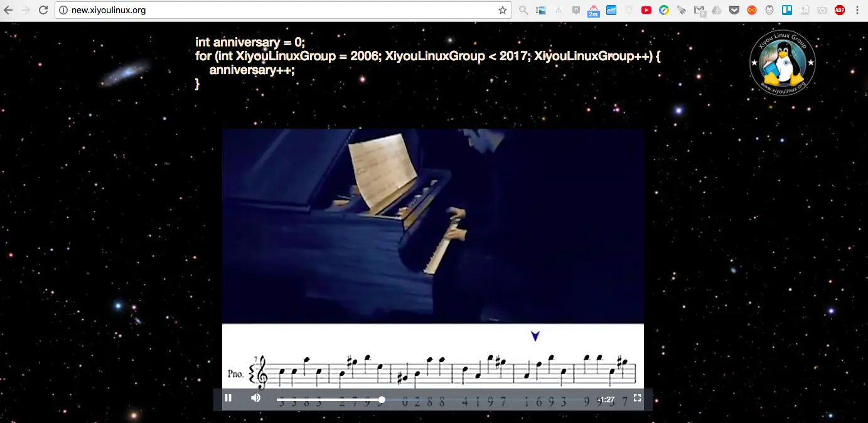This screenshot has width=868, height=423.
Task: Open the Chrome three-dot menu
Action: (x=857, y=10)
